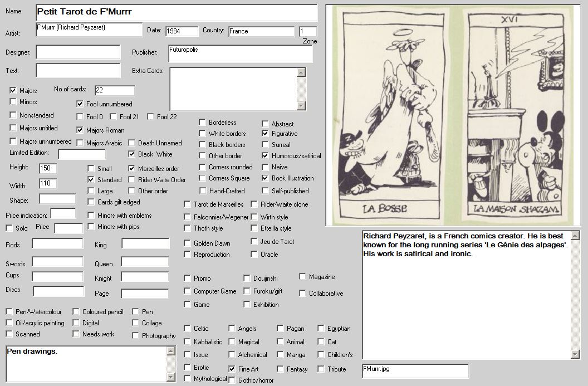Select the Date field showing 1984
Screen dimensions: 588x386
[181, 32]
